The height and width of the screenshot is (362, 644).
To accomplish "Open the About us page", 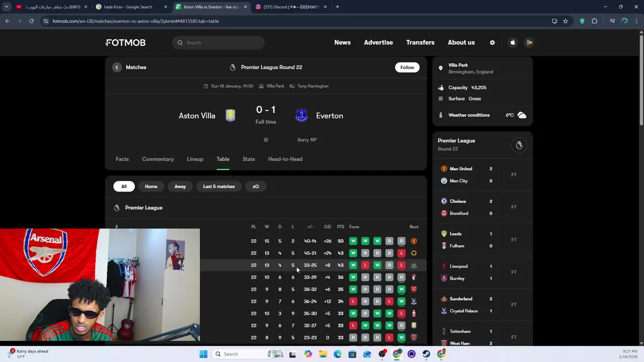I will point(461,43).
